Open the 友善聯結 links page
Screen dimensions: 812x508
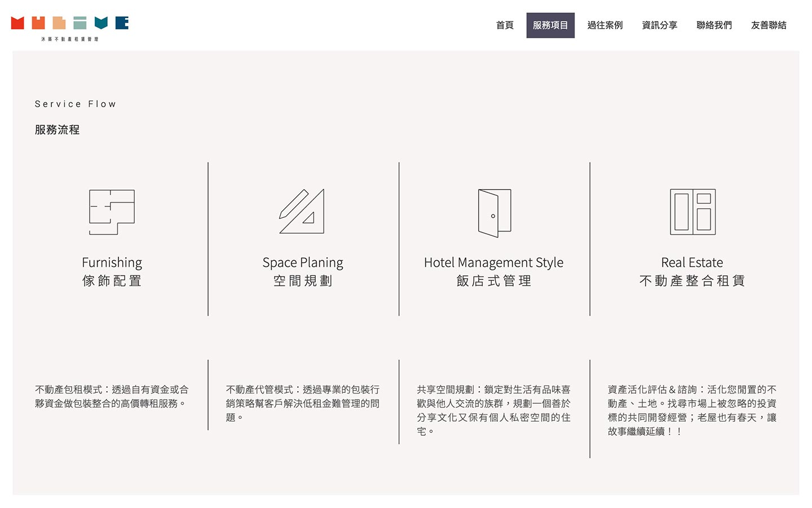point(769,25)
